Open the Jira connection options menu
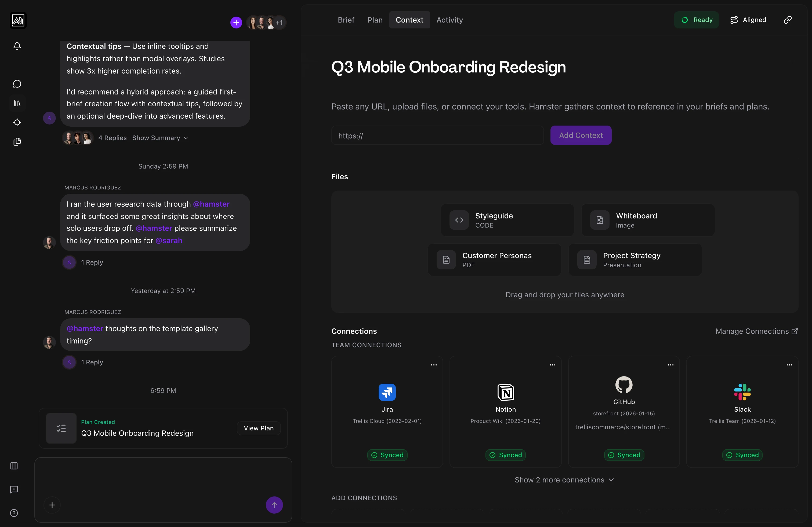The height and width of the screenshot is (527, 812). [434, 365]
